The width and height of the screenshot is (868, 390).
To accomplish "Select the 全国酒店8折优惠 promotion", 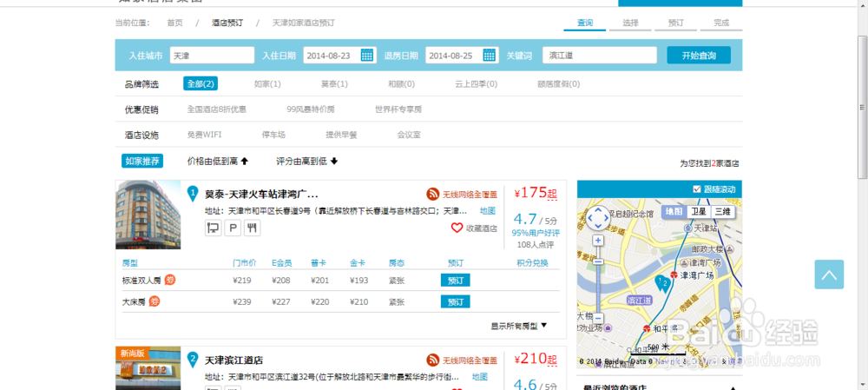I will pyautogui.click(x=216, y=109).
